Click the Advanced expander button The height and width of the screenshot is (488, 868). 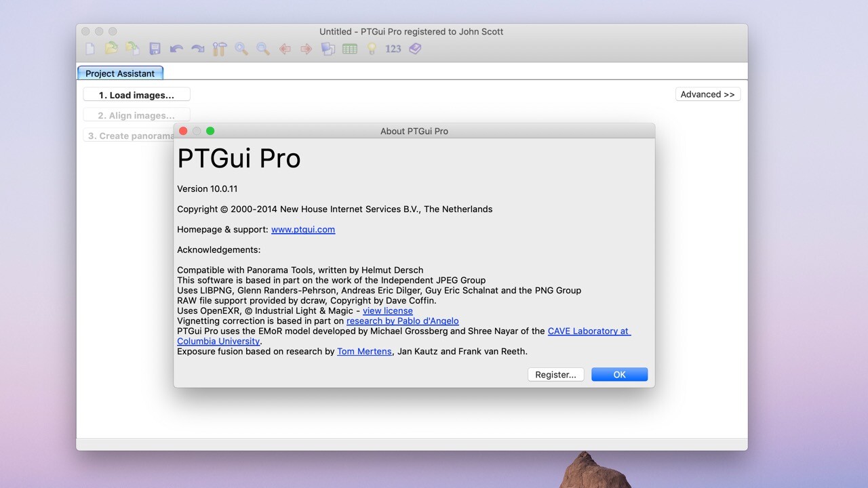pyautogui.click(x=707, y=94)
